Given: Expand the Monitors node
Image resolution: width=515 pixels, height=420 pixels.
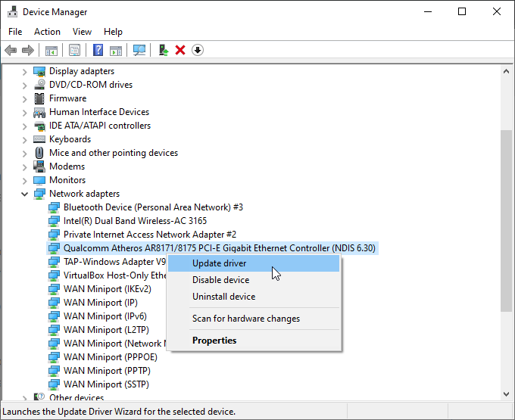Looking at the screenshot, I should (x=25, y=181).
